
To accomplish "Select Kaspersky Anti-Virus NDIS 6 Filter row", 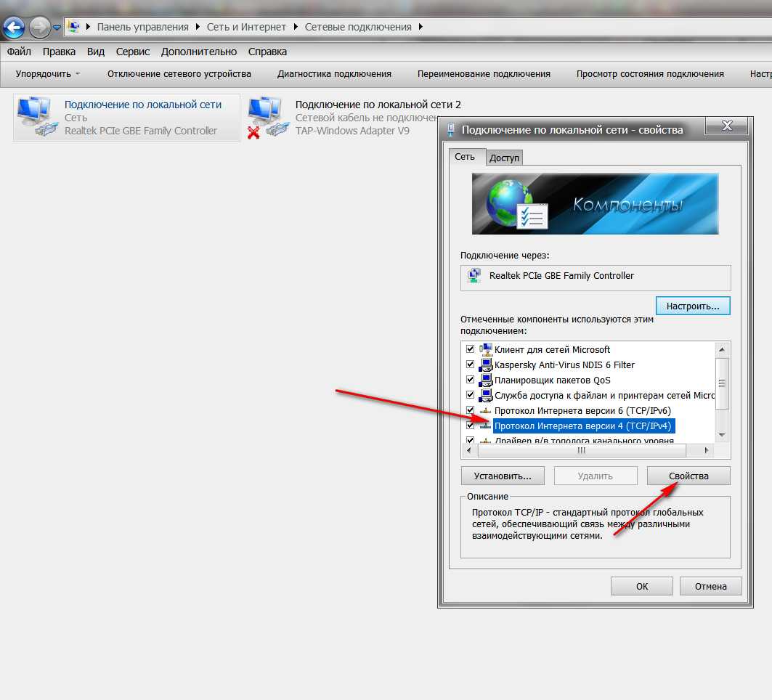I will (564, 365).
